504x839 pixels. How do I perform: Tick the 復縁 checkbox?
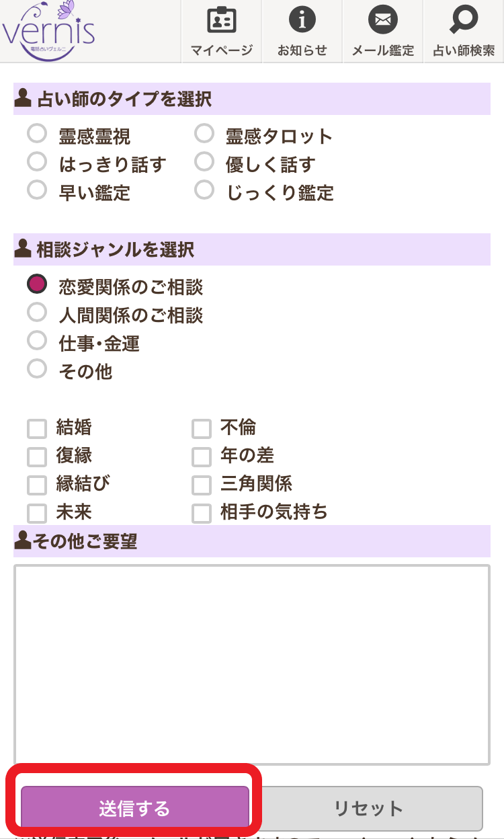(x=37, y=456)
